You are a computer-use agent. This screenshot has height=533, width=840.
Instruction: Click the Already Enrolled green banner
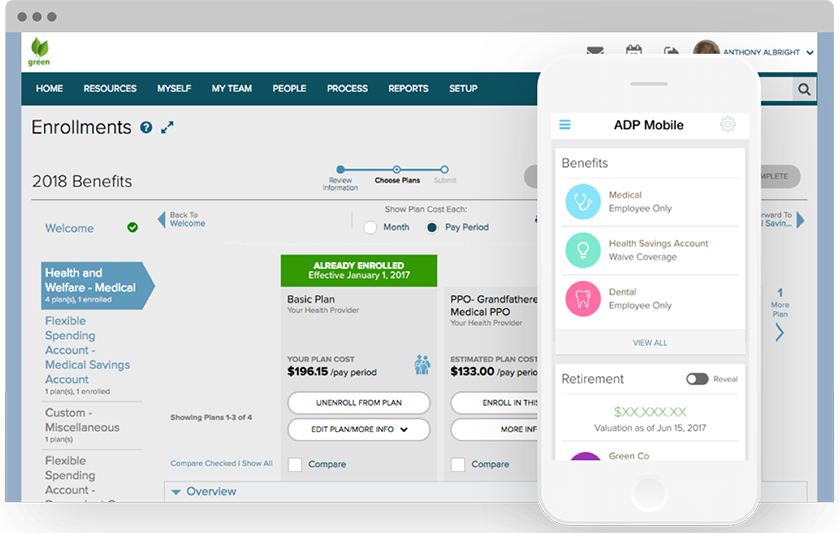coord(359,270)
